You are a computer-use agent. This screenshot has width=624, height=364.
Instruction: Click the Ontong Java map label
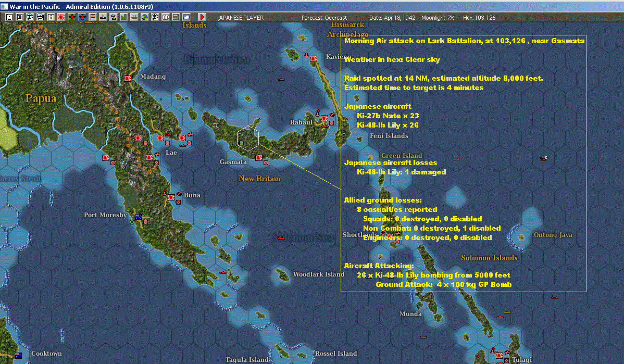(x=553, y=235)
